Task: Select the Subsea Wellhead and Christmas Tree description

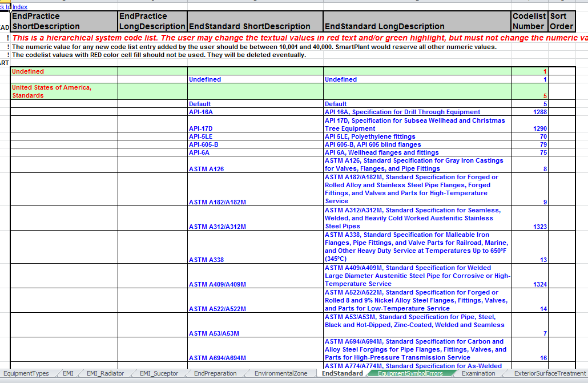Action: point(417,124)
